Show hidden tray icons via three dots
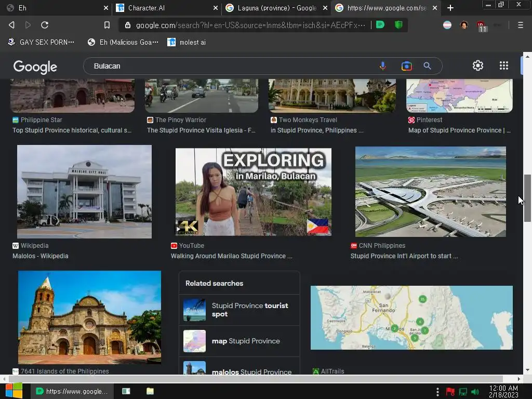Image resolution: width=532 pixels, height=399 pixels. (x=437, y=392)
